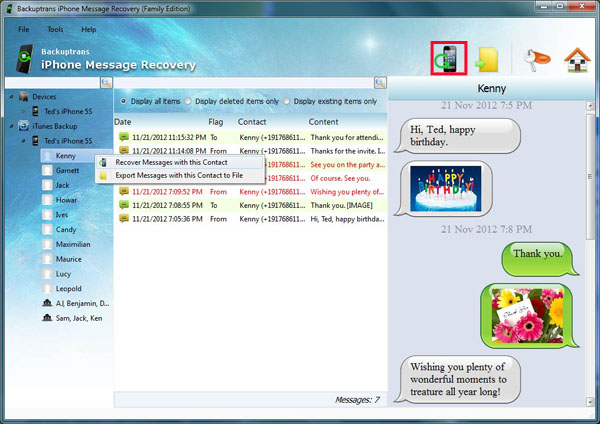
Task: Click Maximilian's contact avatar icon
Action: [47, 244]
